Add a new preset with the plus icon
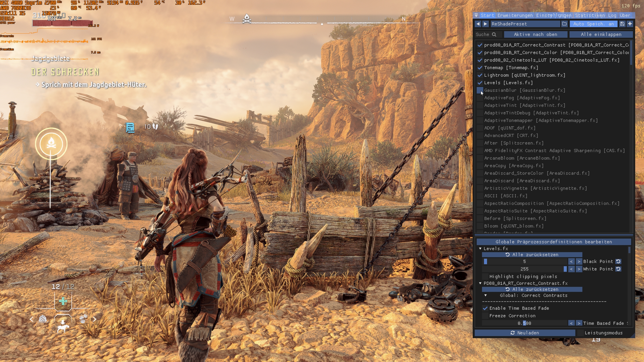This screenshot has width=644, height=362. click(630, 24)
